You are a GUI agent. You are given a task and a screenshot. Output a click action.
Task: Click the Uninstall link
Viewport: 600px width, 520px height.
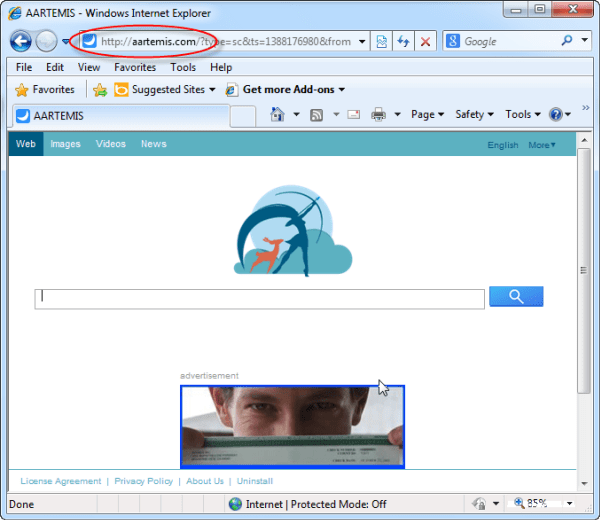[x=254, y=481]
